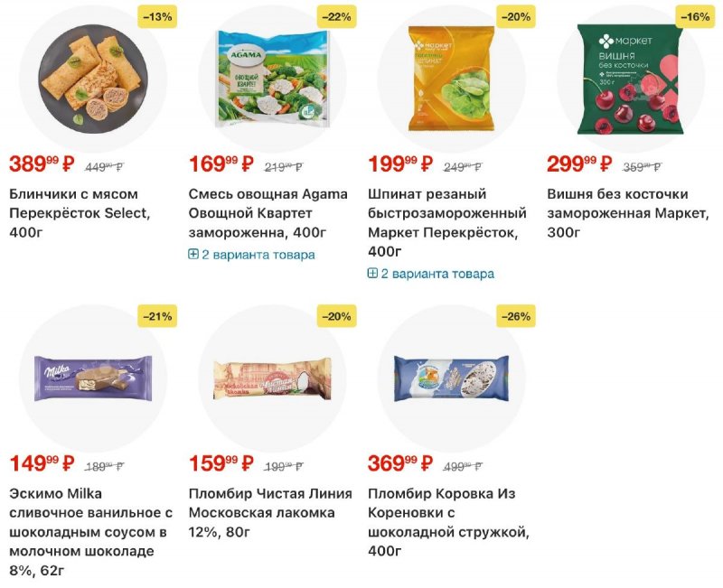This screenshot has height=588, width=723.
Task: Open the spinach package product image
Action: (451, 79)
